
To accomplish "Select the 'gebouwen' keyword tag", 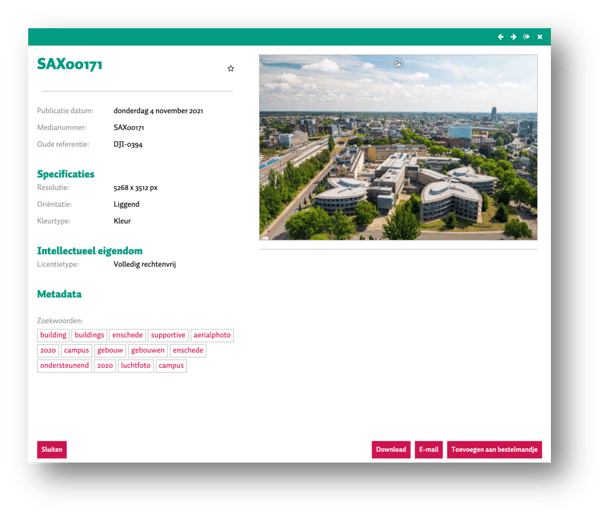I will point(148,351).
